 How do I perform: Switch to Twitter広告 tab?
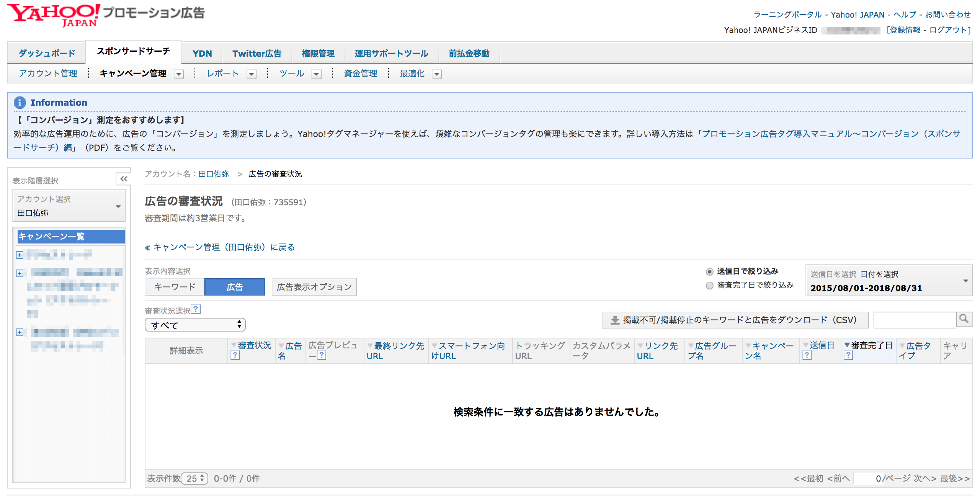click(257, 53)
